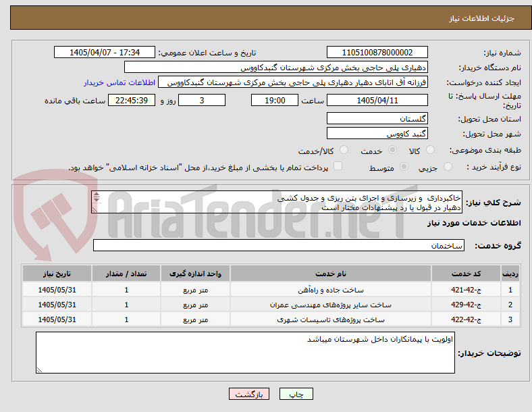Click service name ساخت جاده و راه‌آهن
Viewport: 532px width, 412px height.
pos(331,290)
